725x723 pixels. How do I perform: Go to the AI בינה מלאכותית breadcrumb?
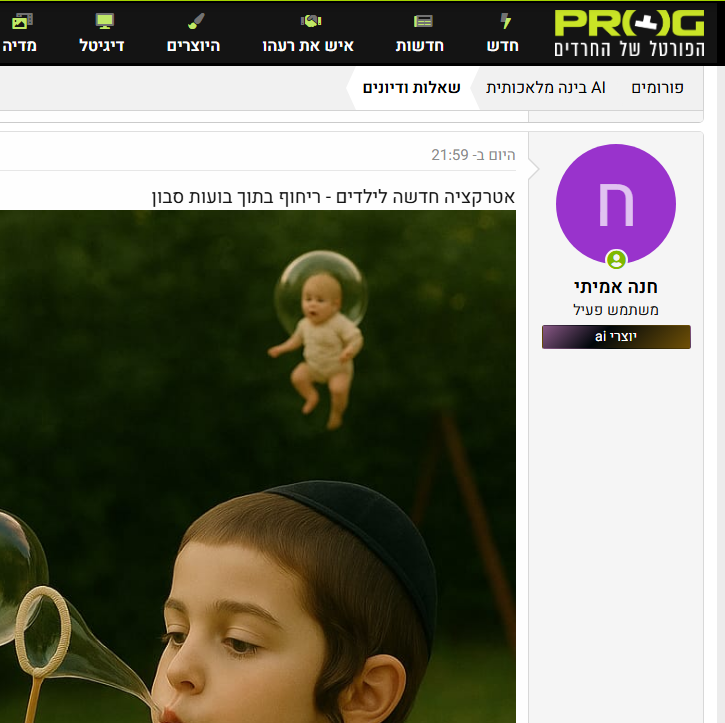[546, 88]
